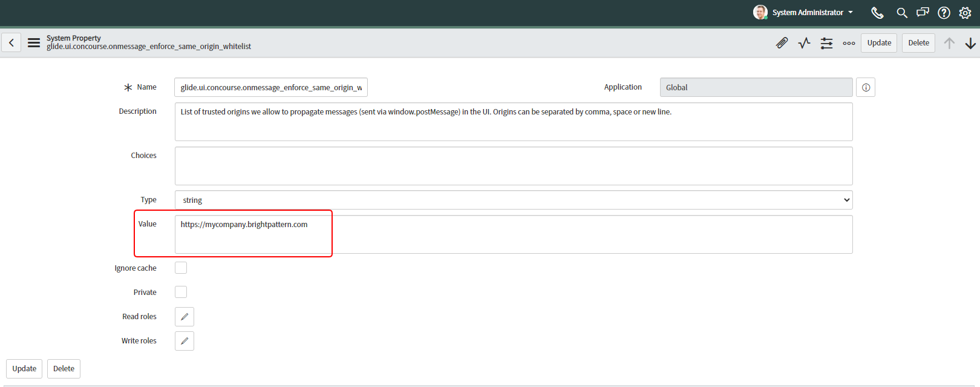Open more options three-dots menu

[x=849, y=43]
